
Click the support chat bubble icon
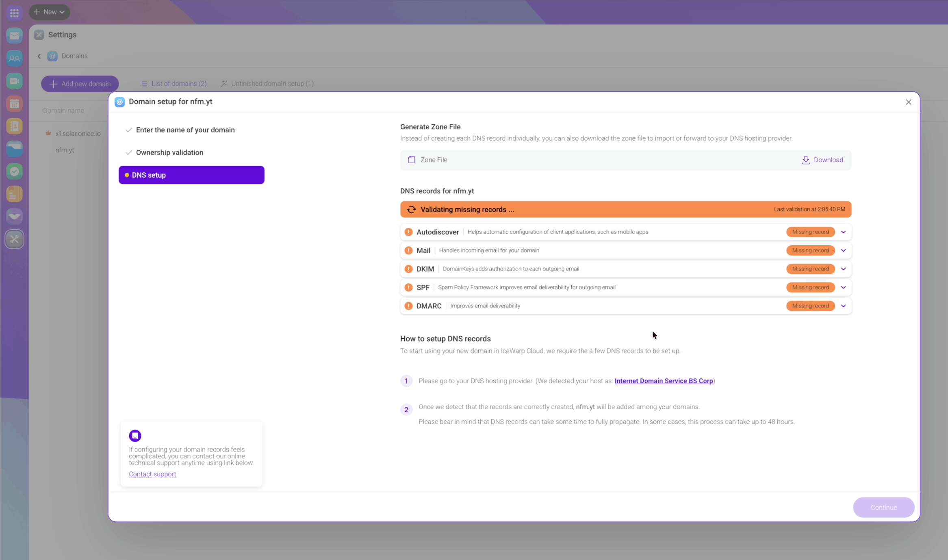tap(135, 436)
